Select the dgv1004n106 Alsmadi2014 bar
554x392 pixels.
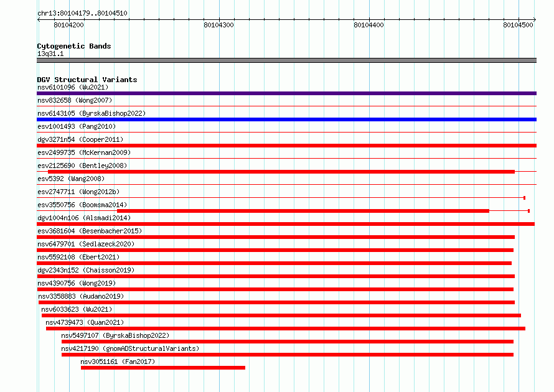pyautogui.click(x=286, y=224)
